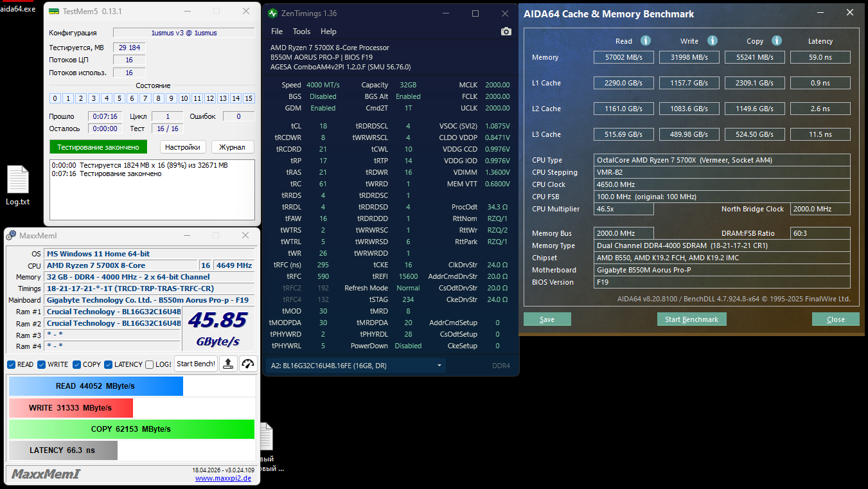
Task: Click the blue READ 44052 MByte/s bar
Action: pyautogui.click(x=96, y=386)
